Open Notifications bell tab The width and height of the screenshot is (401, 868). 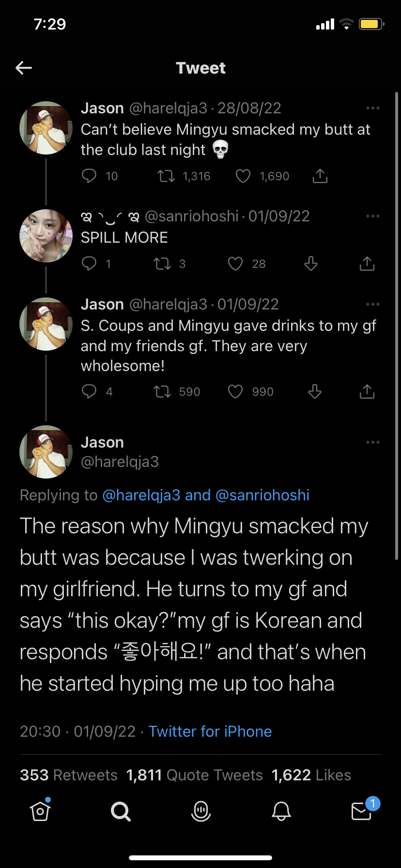281,810
